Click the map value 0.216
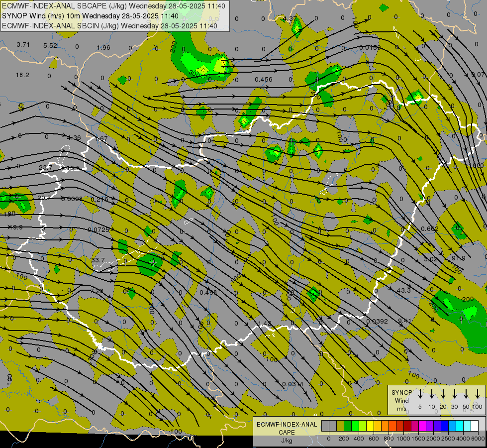 coord(99,199)
